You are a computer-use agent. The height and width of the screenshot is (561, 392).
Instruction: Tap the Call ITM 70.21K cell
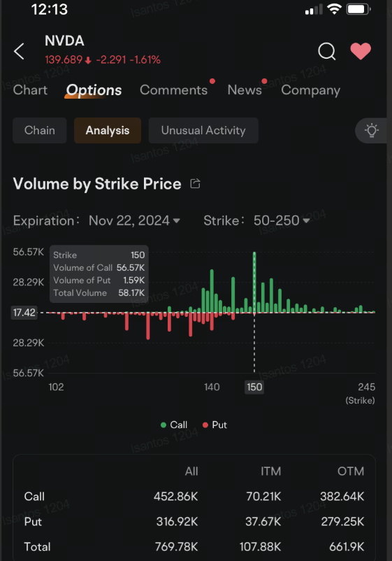[x=263, y=496]
